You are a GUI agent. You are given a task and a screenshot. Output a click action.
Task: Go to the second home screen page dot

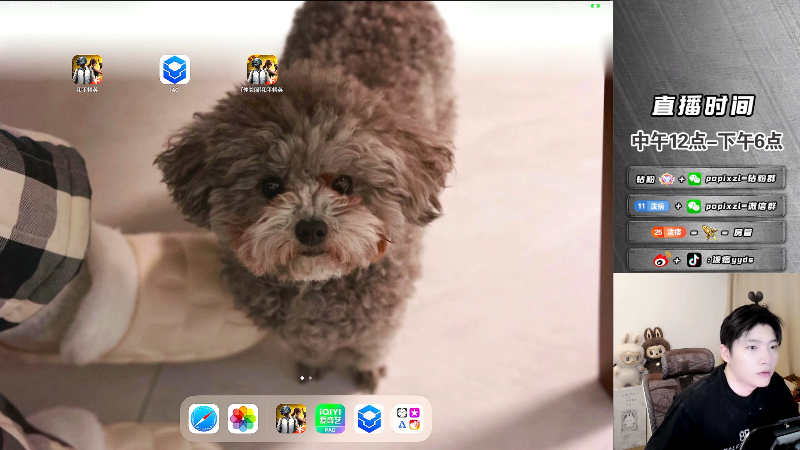(x=310, y=378)
